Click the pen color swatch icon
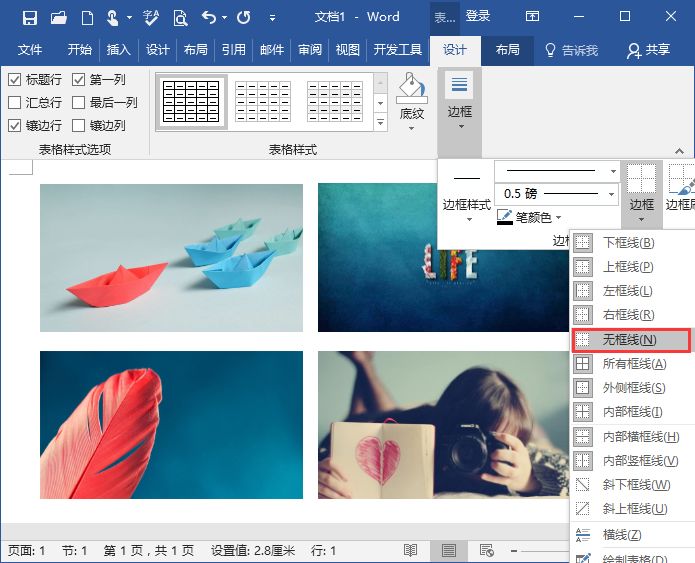This screenshot has width=695, height=563. 505,217
